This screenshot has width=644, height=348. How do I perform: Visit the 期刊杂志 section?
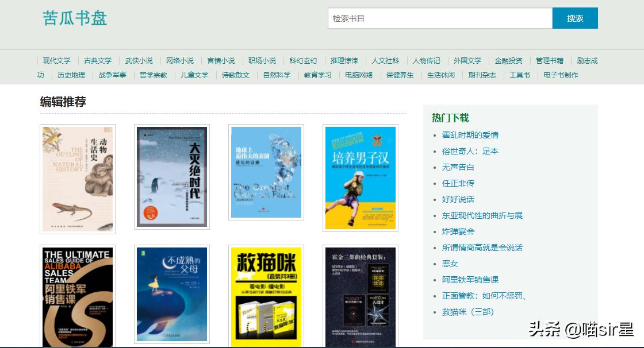tap(482, 75)
